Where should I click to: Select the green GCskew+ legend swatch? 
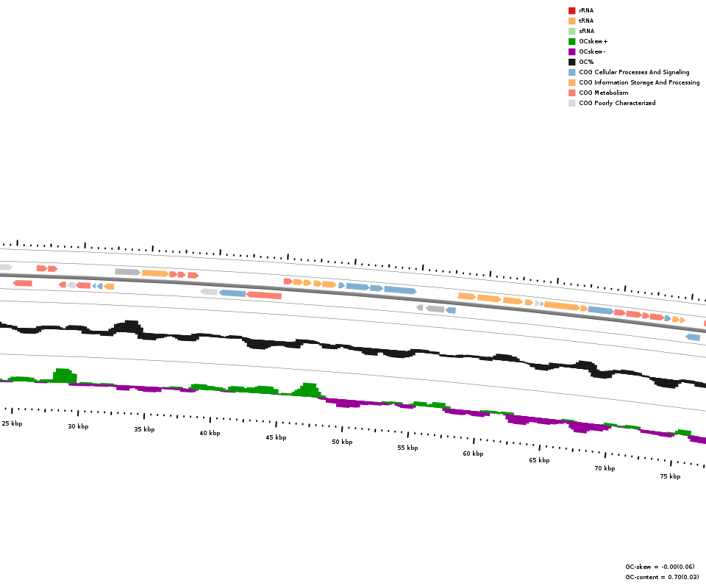click(572, 41)
